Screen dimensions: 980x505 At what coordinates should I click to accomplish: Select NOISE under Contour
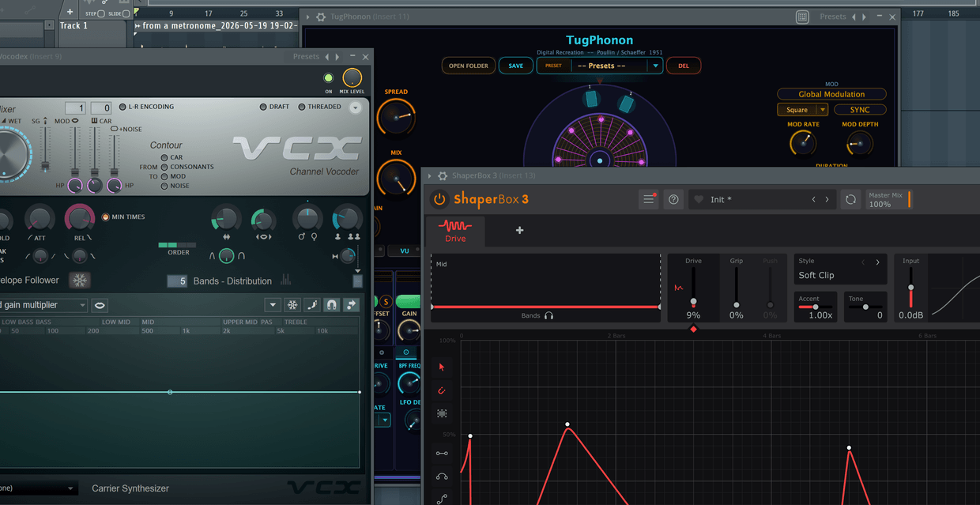coord(164,186)
